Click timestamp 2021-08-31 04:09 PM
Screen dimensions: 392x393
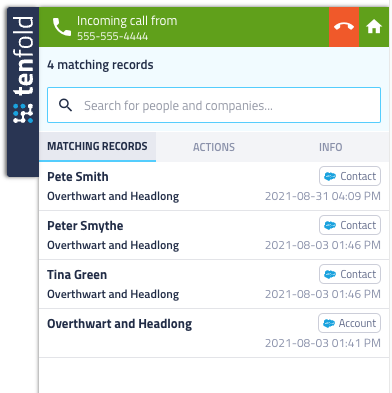(x=323, y=196)
